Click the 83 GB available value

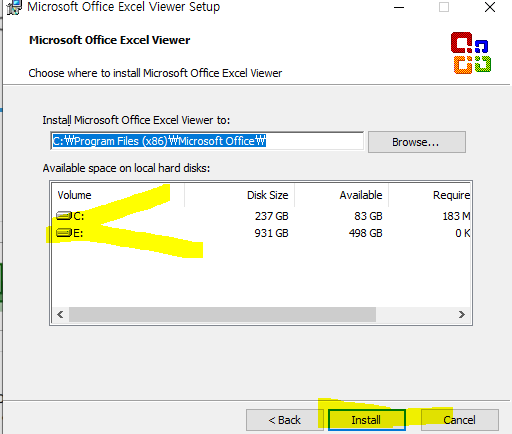[x=368, y=216]
